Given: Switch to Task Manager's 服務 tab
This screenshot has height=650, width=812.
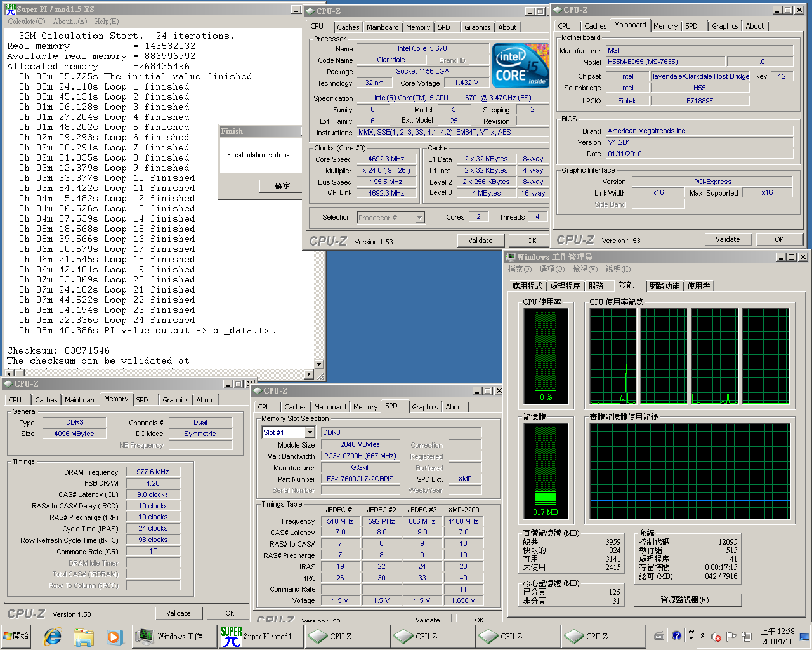Looking at the screenshot, I should click(x=596, y=286).
